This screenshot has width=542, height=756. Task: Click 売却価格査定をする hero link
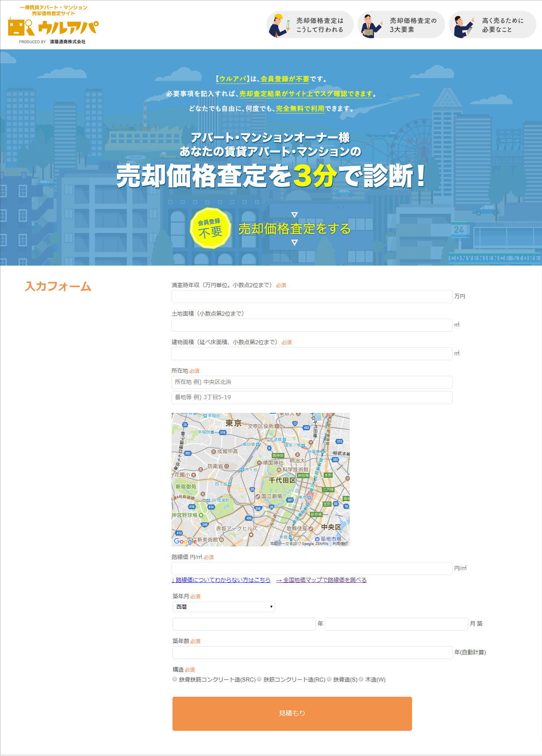[x=294, y=229]
